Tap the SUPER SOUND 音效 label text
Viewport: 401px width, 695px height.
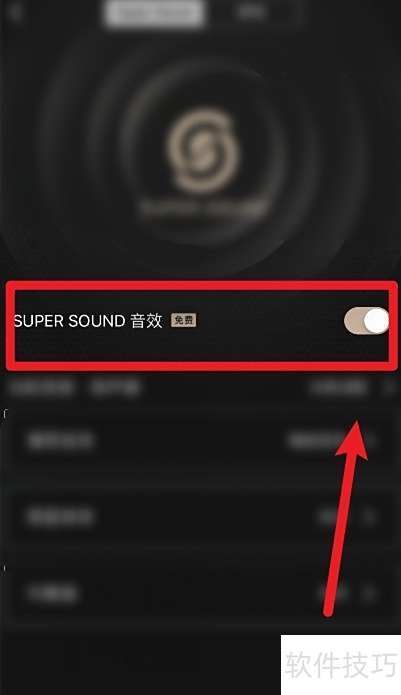(88, 320)
